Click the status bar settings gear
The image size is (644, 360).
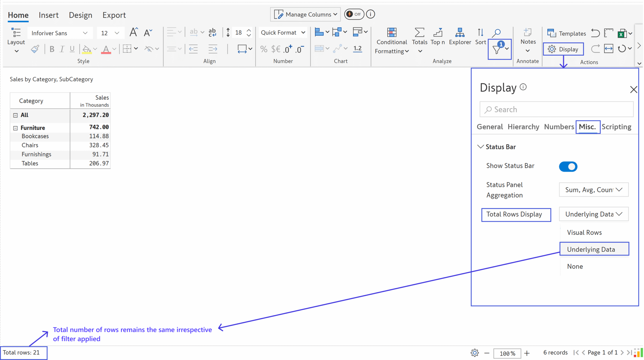tap(474, 352)
